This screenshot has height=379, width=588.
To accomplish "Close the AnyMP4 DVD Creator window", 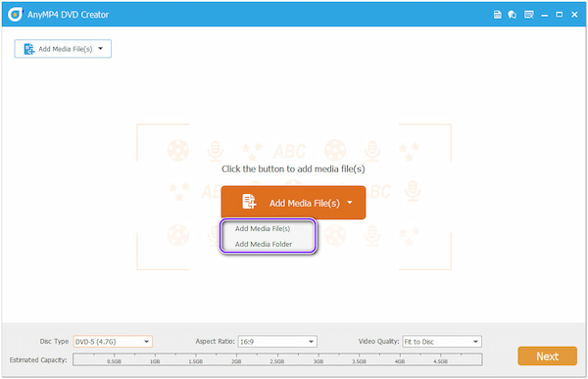I will tap(574, 15).
